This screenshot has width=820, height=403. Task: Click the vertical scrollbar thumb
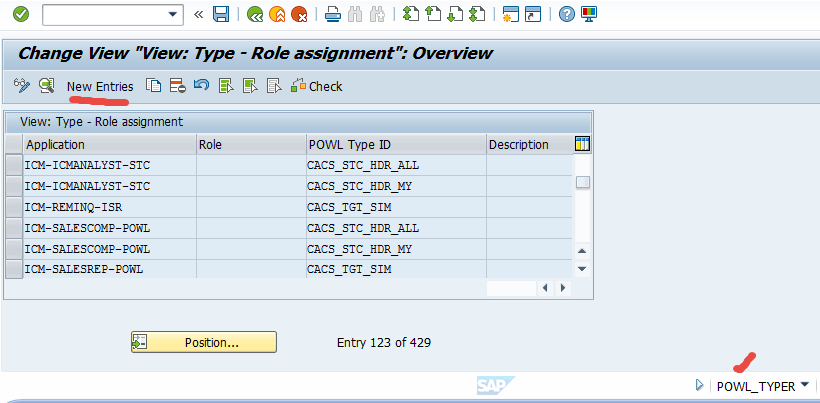point(583,182)
